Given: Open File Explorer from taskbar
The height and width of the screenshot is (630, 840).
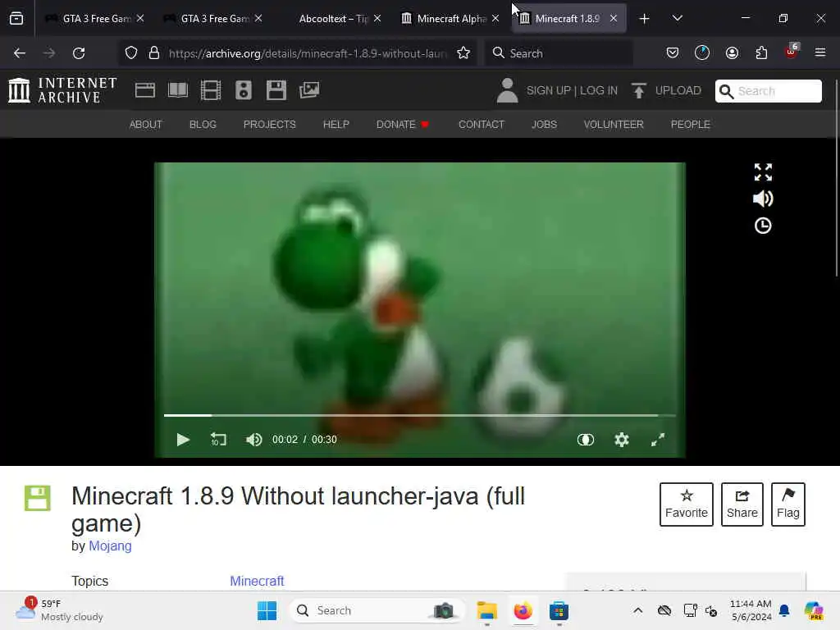Looking at the screenshot, I should (x=487, y=610).
